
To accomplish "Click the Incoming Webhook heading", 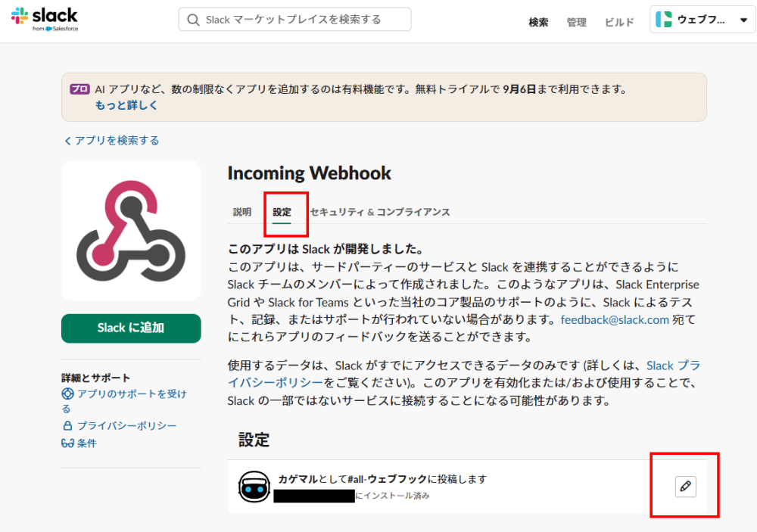I will point(309,173).
